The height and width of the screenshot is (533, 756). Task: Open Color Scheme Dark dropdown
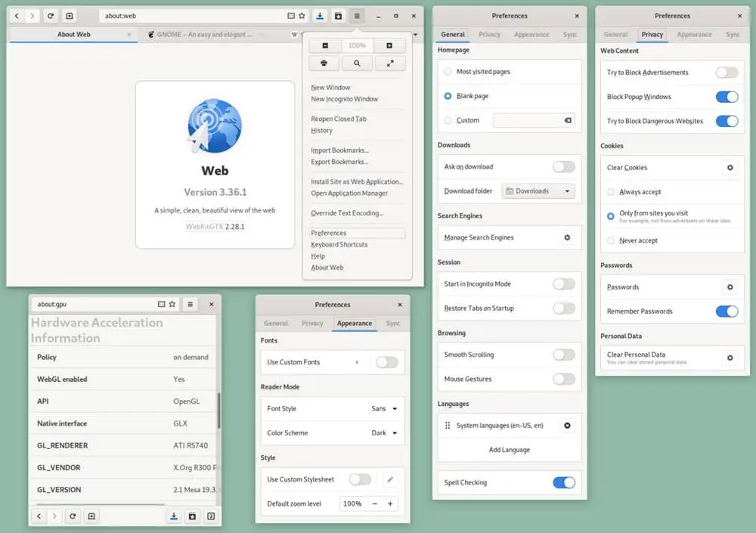click(384, 433)
